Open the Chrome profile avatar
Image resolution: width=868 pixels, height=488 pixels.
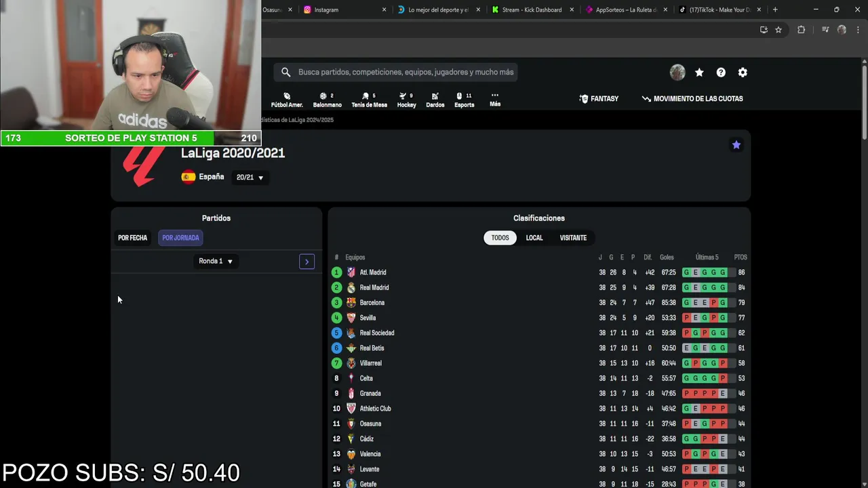842,30
